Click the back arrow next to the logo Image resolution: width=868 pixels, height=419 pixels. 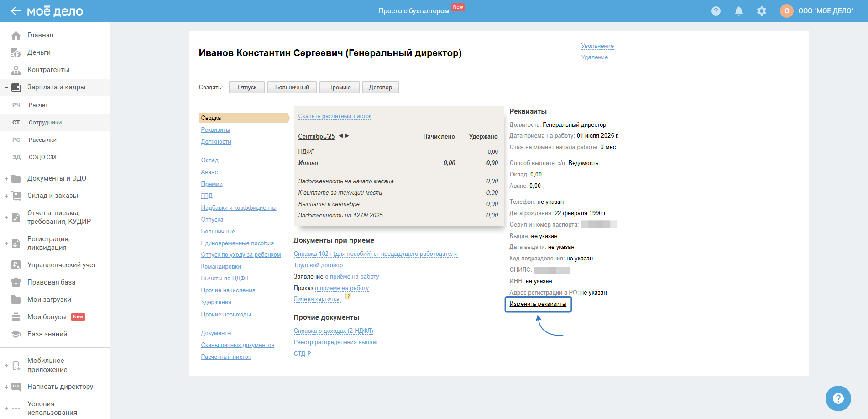(x=16, y=11)
